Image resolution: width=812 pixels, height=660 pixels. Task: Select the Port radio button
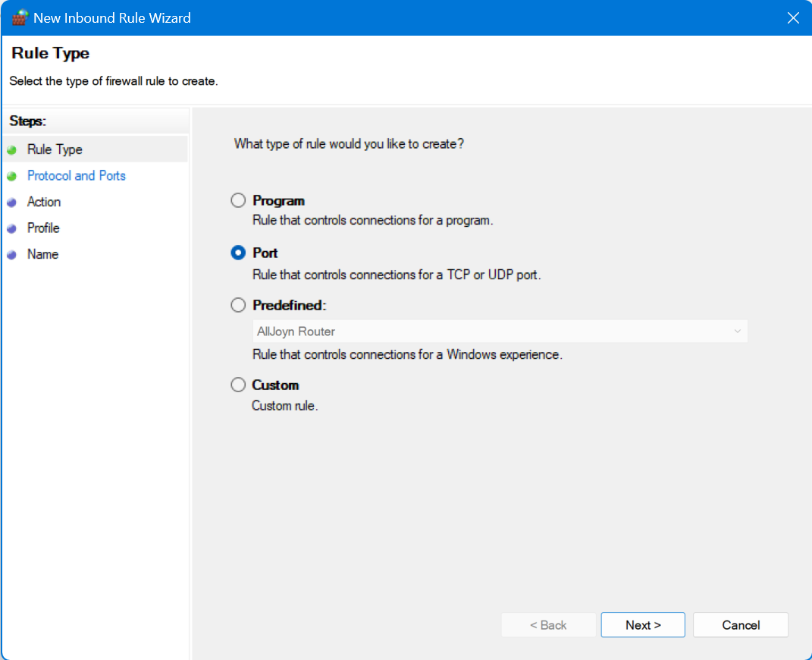(239, 253)
